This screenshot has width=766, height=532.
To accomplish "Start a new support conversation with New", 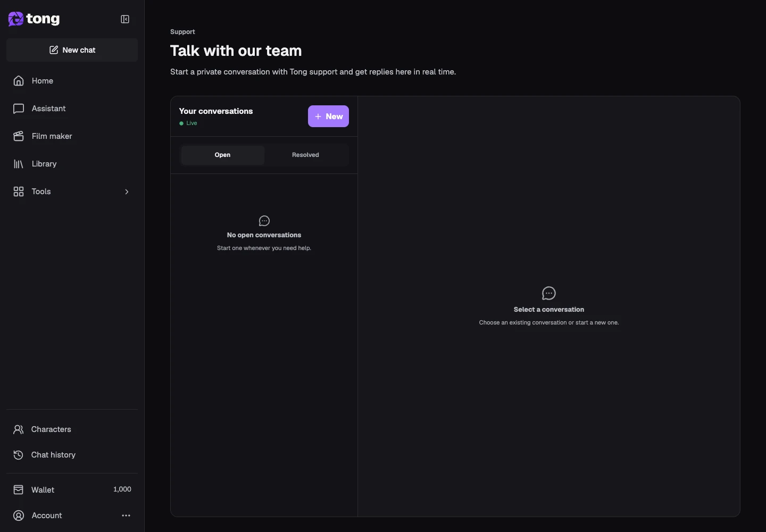I will coord(328,117).
